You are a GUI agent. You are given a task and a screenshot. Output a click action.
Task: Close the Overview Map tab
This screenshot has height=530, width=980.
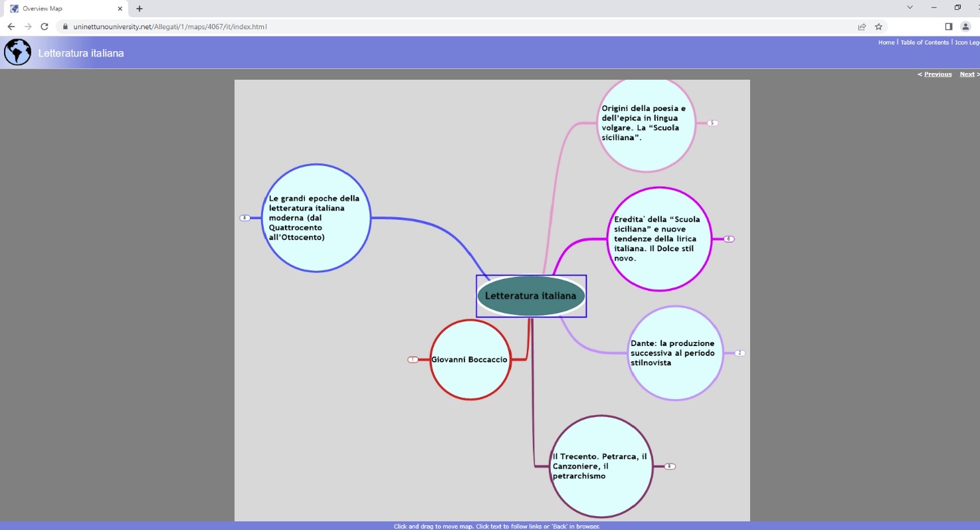pyautogui.click(x=120, y=9)
